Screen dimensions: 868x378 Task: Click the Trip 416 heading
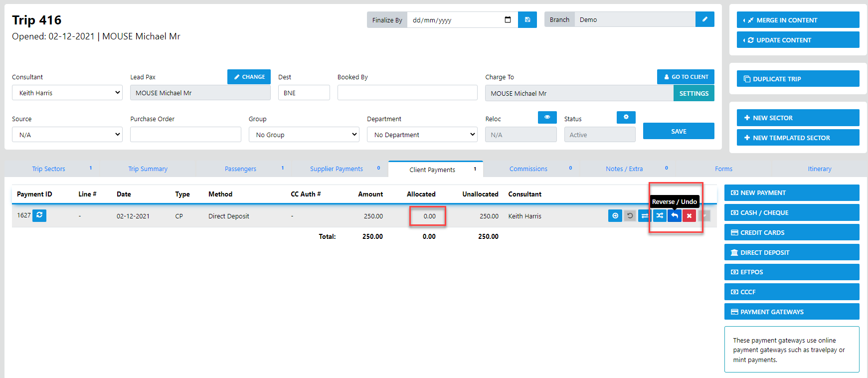point(37,20)
